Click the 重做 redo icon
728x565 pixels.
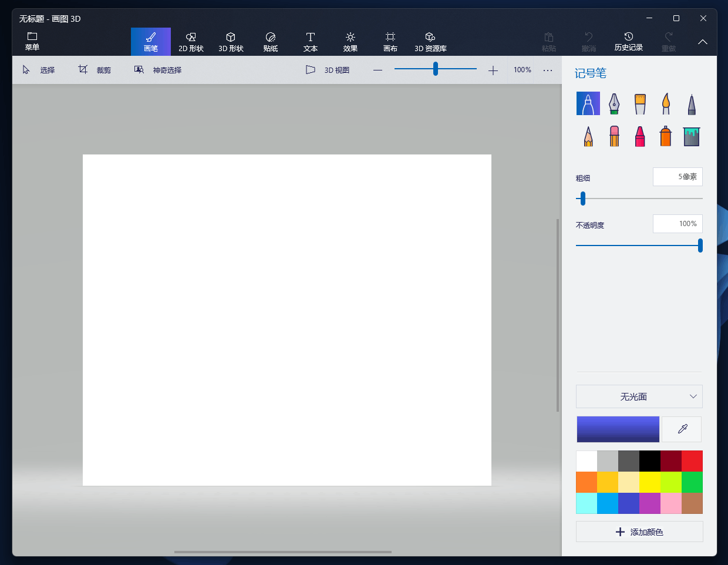(669, 42)
